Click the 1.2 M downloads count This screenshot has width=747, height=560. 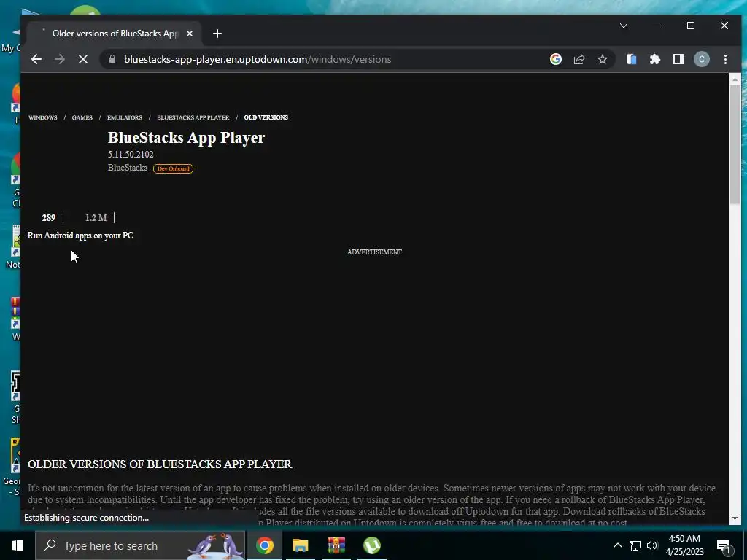point(96,217)
